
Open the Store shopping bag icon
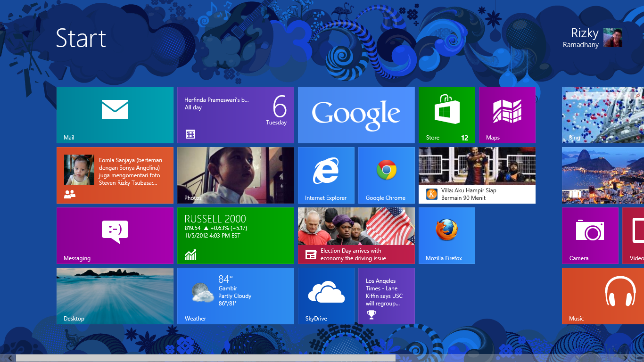click(446, 109)
